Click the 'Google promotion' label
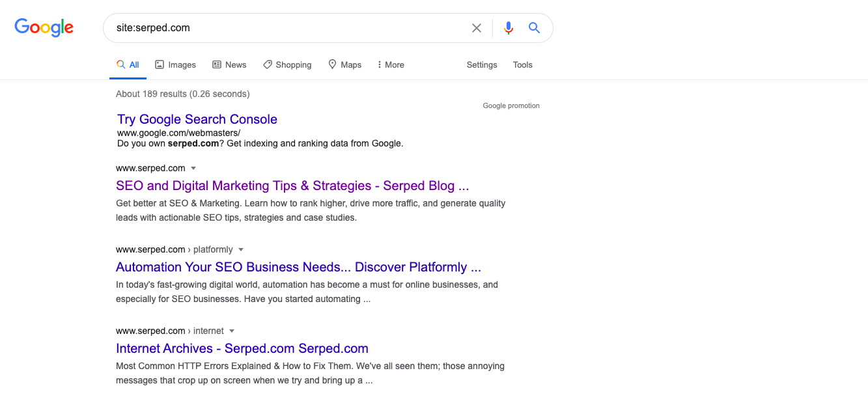 [x=511, y=105]
